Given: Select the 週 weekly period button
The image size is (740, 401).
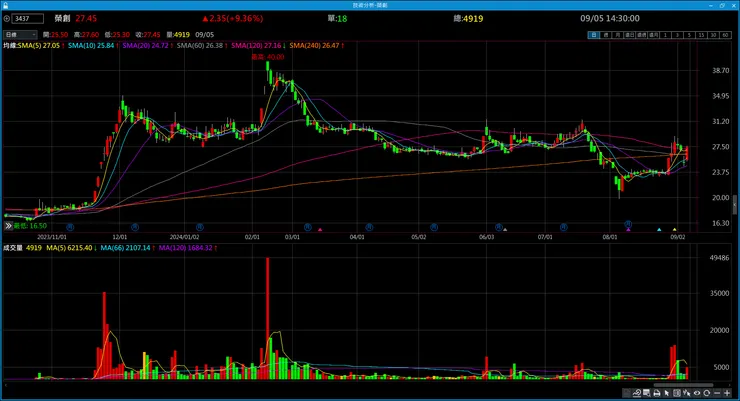Looking at the screenshot, I should pos(605,35).
